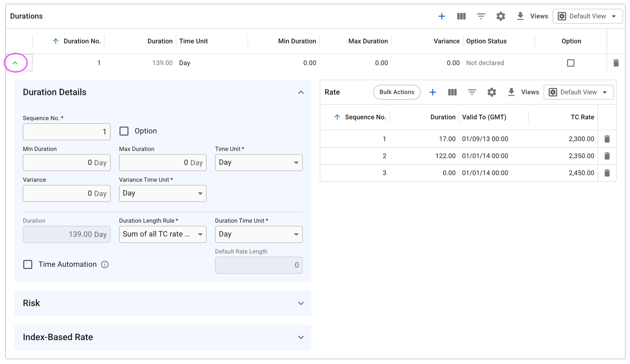
Task: Click Max Duration column header
Action: [368, 41]
